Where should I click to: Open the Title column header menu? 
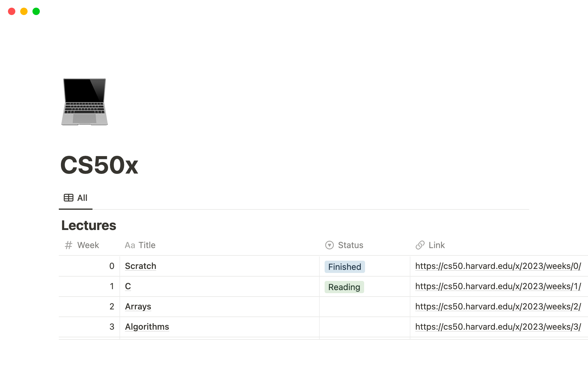(147, 245)
